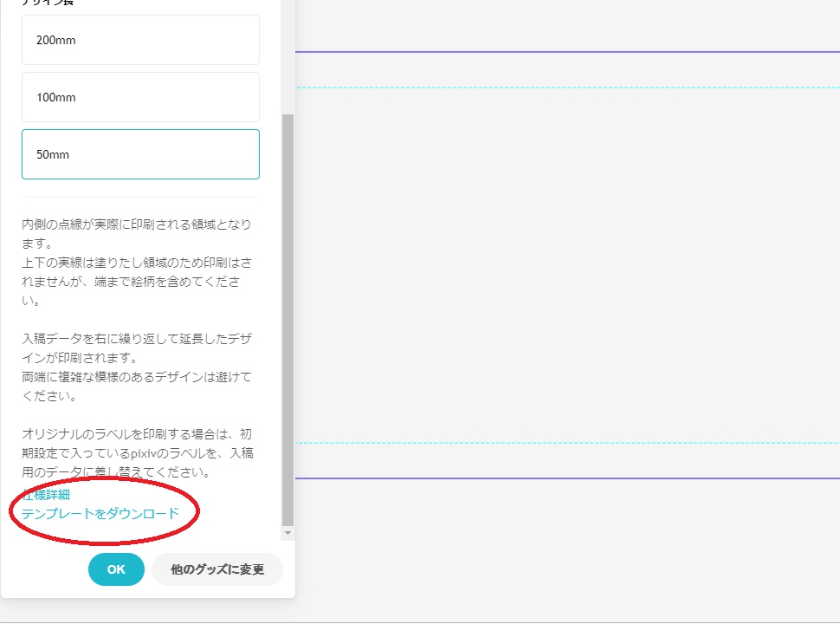
Task: Click the empty center of the design canvas
Action: click(x=567, y=264)
